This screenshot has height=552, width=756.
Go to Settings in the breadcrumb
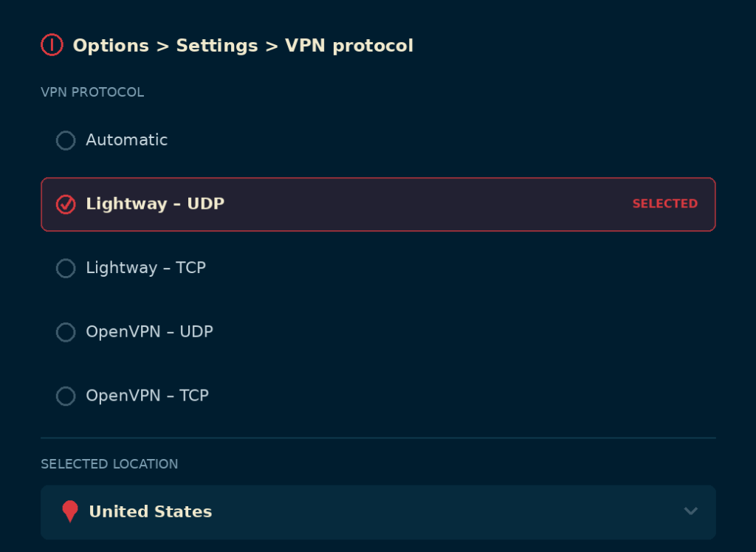pos(217,46)
